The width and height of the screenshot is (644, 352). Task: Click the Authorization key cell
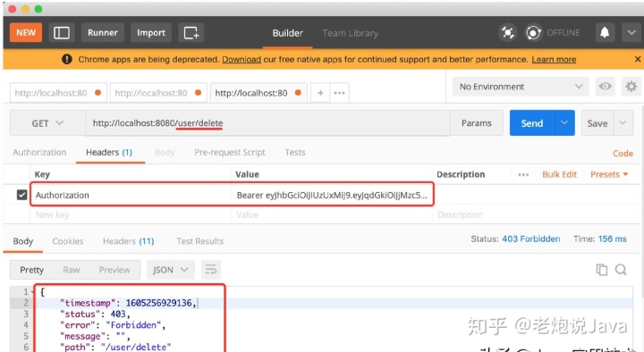pos(131,195)
